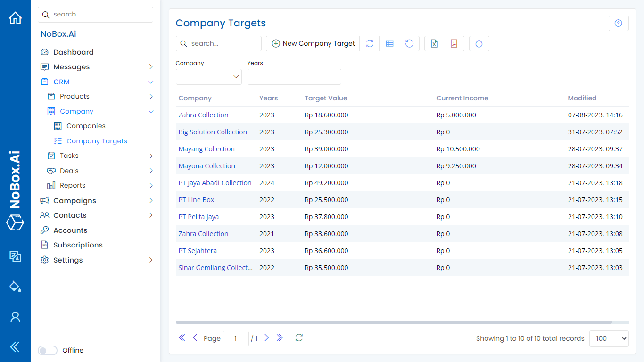Screen dimensions: 644x362
Task: Change records per page to 100
Action: 609,338
